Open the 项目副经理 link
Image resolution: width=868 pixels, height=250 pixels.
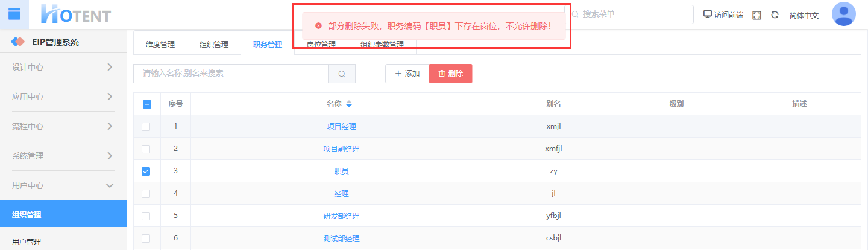341,149
